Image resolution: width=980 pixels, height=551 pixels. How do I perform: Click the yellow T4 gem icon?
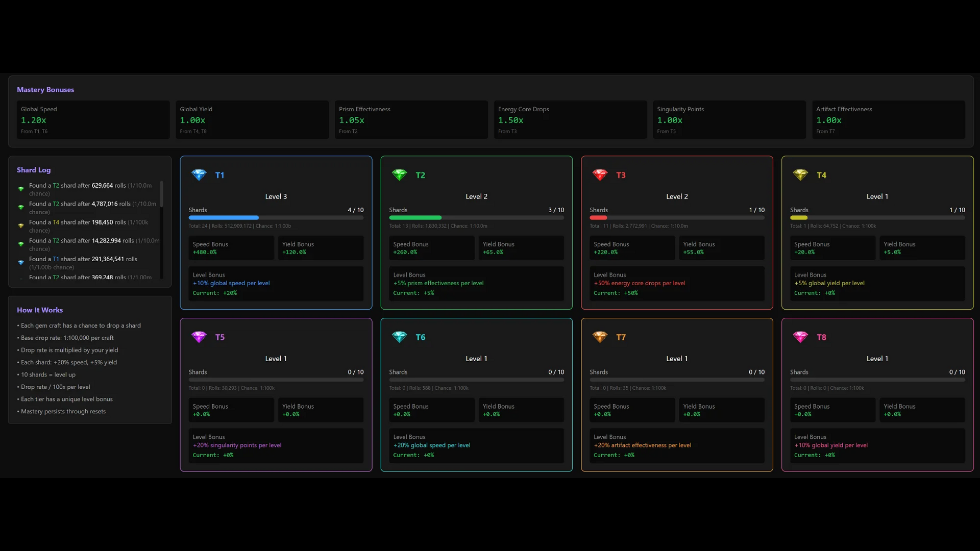pyautogui.click(x=800, y=175)
